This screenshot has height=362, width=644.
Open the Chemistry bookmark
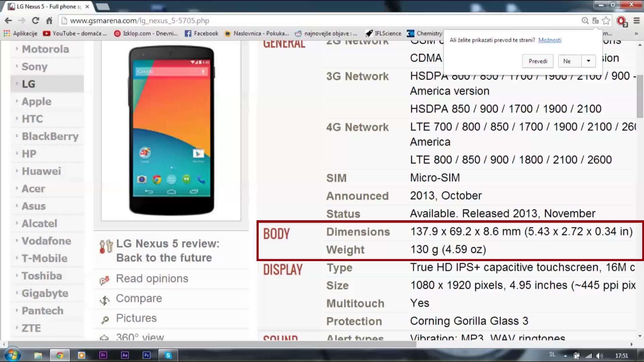point(425,34)
